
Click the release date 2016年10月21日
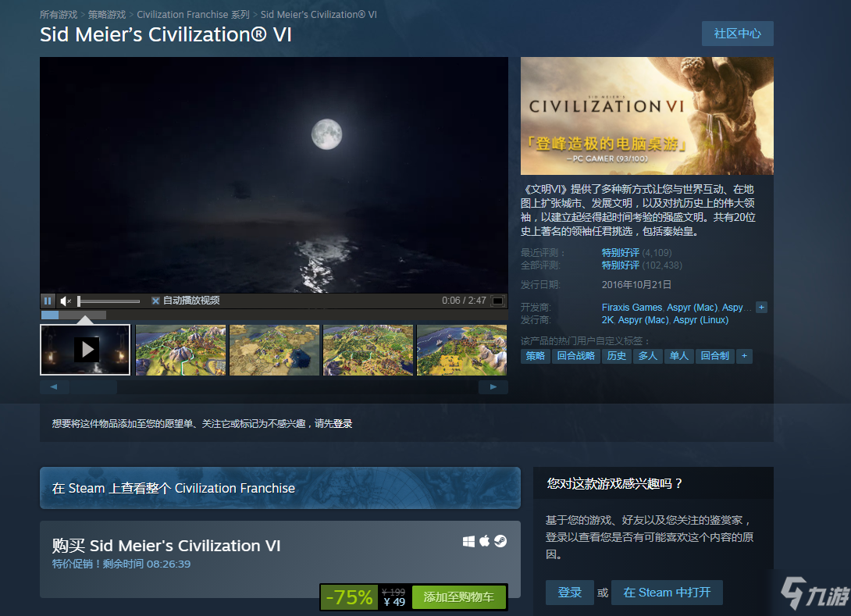636,285
